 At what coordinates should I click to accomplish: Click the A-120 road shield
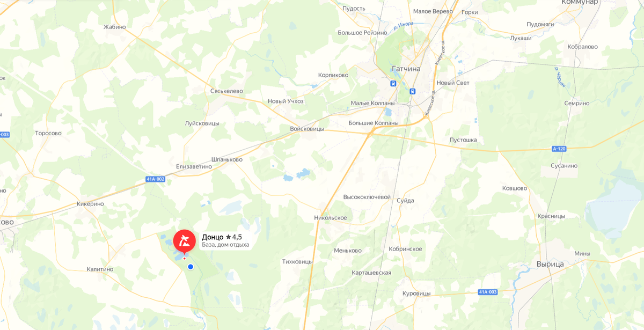[x=559, y=149]
